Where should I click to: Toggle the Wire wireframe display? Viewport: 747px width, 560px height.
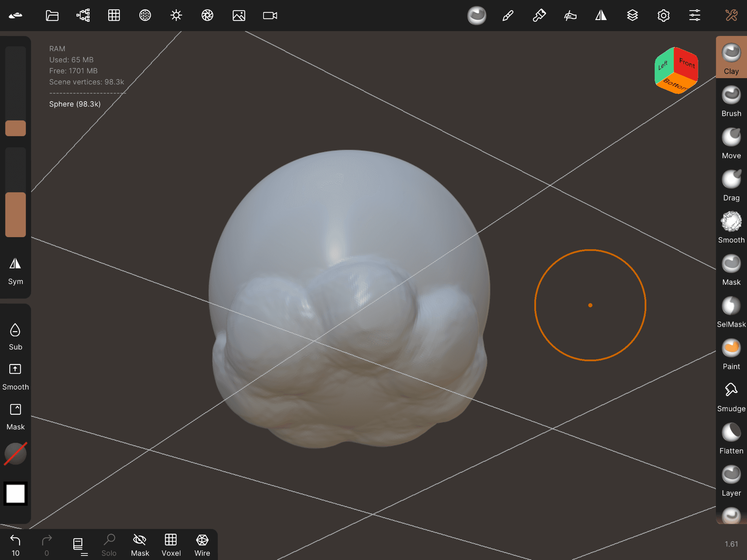202,545
